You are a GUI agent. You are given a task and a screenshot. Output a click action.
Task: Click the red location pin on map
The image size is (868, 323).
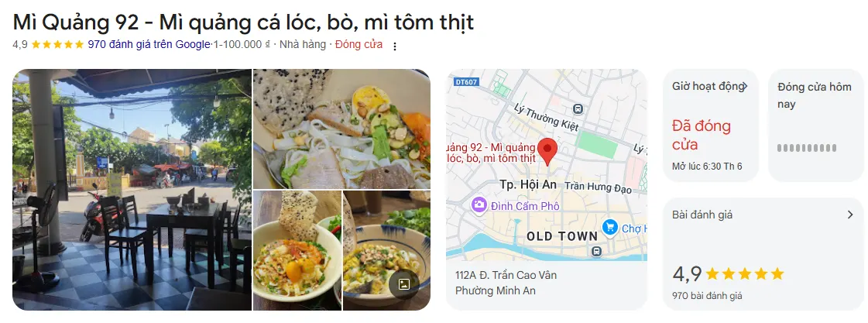point(548,151)
